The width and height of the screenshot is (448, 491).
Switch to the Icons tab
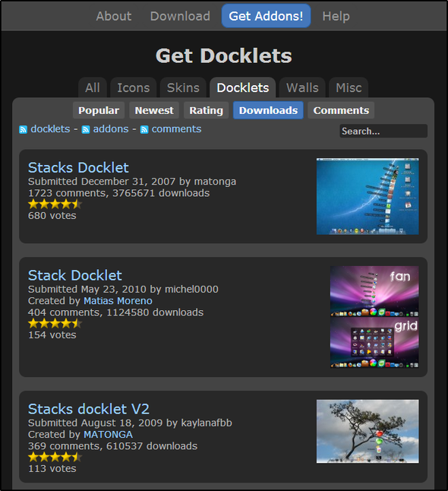(x=134, y=87)
